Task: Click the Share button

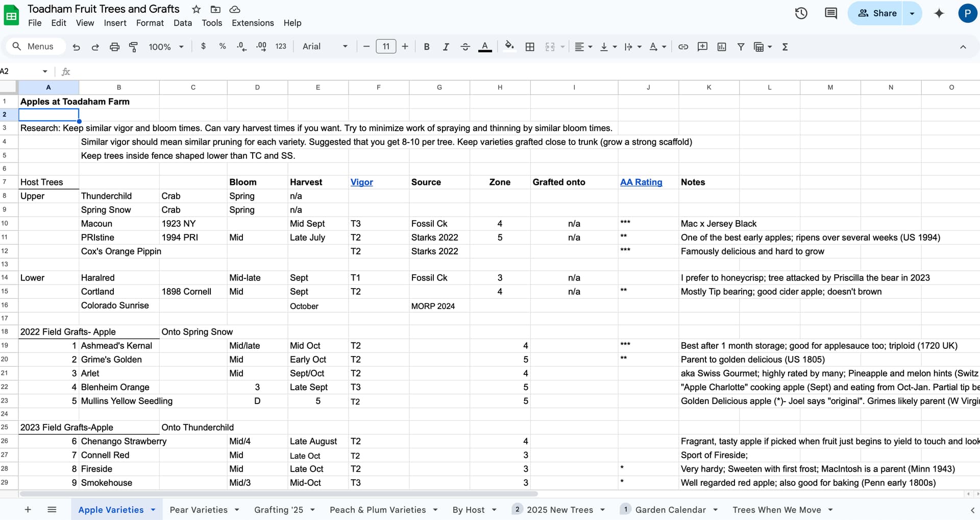Action: (x=877, y=13)
